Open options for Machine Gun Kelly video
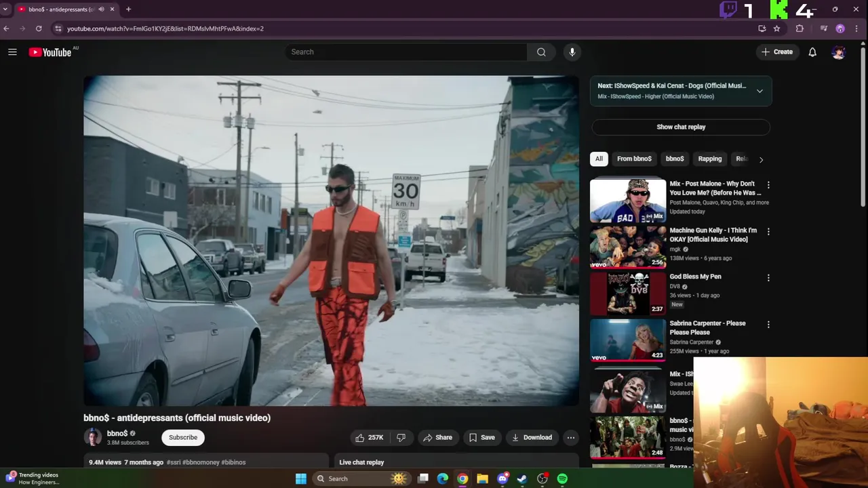Viewport: 868px width, 488px height. coord(768,231)
